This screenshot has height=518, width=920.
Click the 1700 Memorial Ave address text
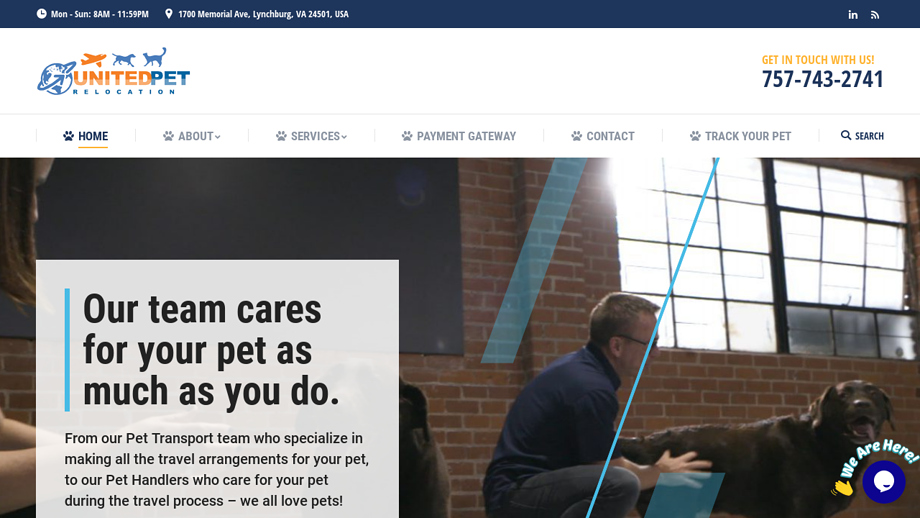pos(263,14)
